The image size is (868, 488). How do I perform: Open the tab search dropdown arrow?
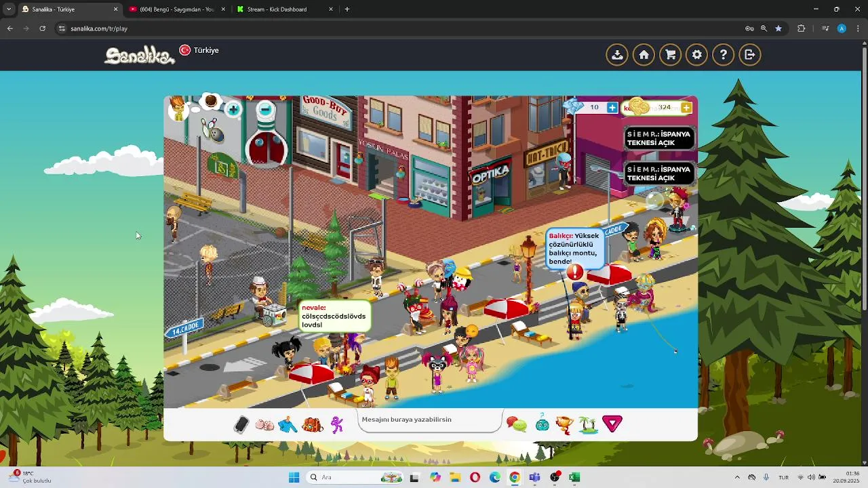coord(8,9)
